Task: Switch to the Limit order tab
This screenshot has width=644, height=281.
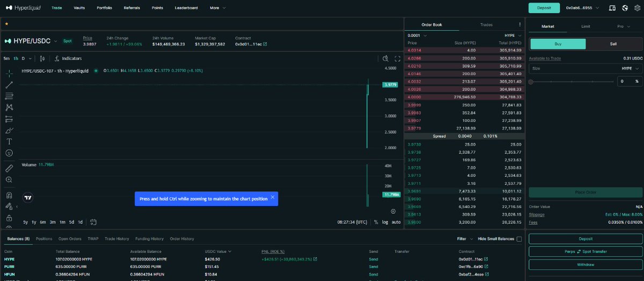Action: coord(586,26)
